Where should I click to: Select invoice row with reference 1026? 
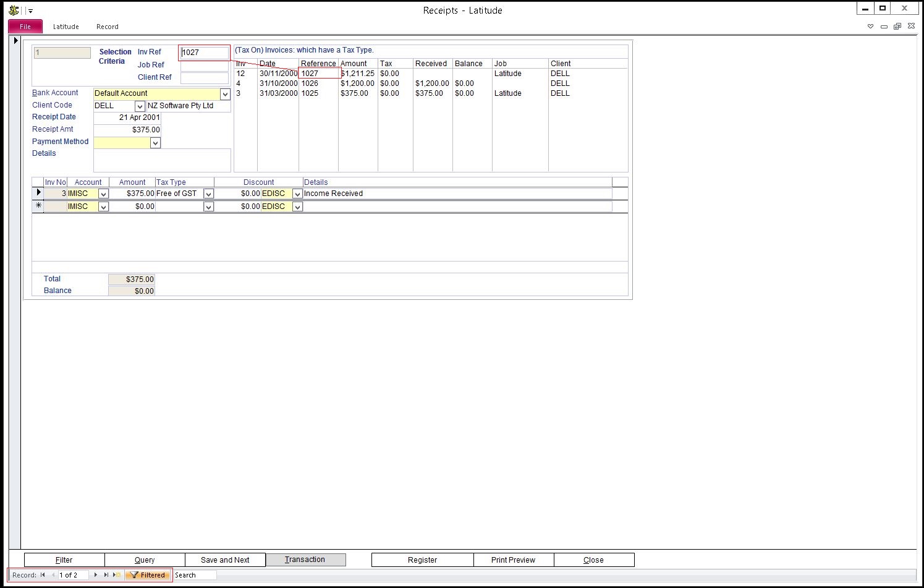point(431,83)
